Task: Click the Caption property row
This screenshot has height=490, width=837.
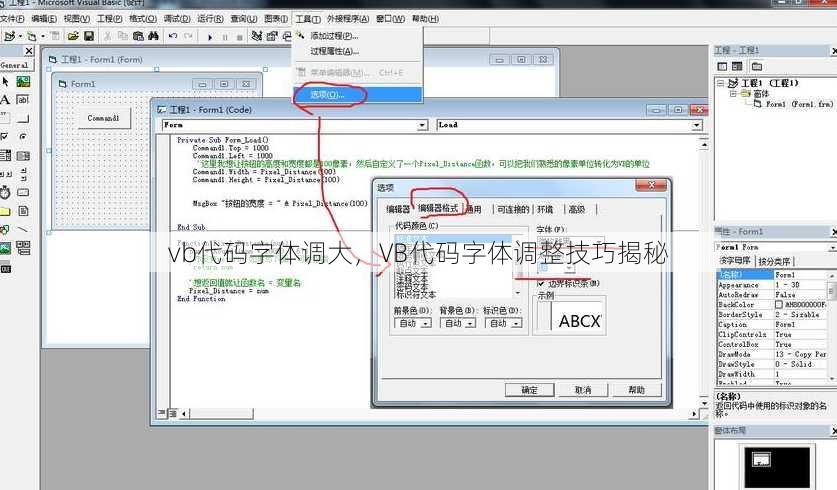Action: 772,325
